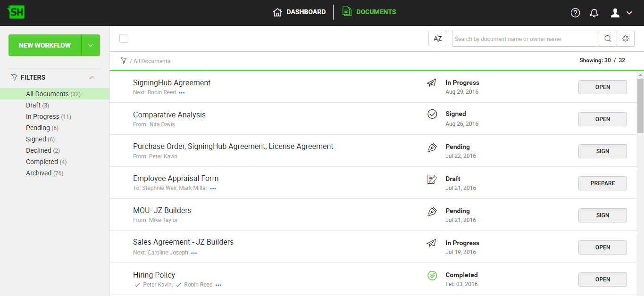
Task: Open the notifications bell icon
Action: point(594,13)
